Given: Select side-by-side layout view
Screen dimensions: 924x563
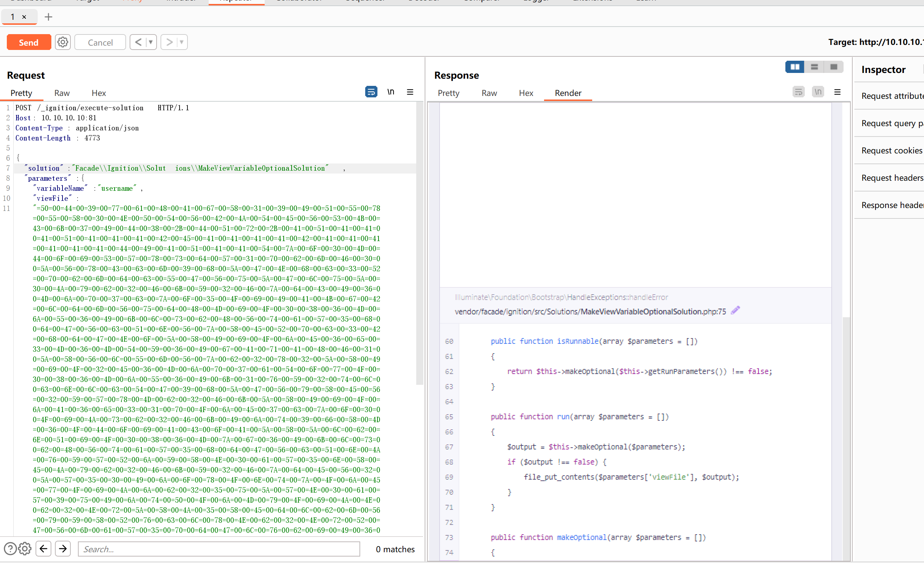Looking at the screenshot, I should (x=795, y=67).
